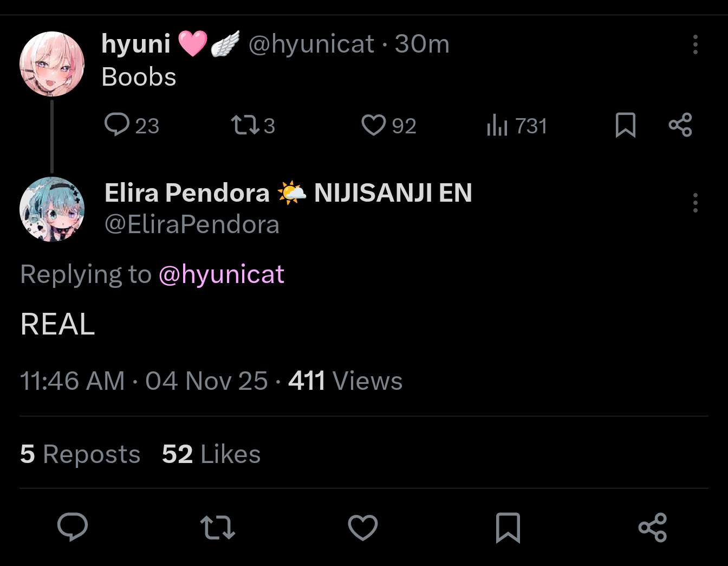Reply to Elira Pendora's tweet

pos(73,527)
